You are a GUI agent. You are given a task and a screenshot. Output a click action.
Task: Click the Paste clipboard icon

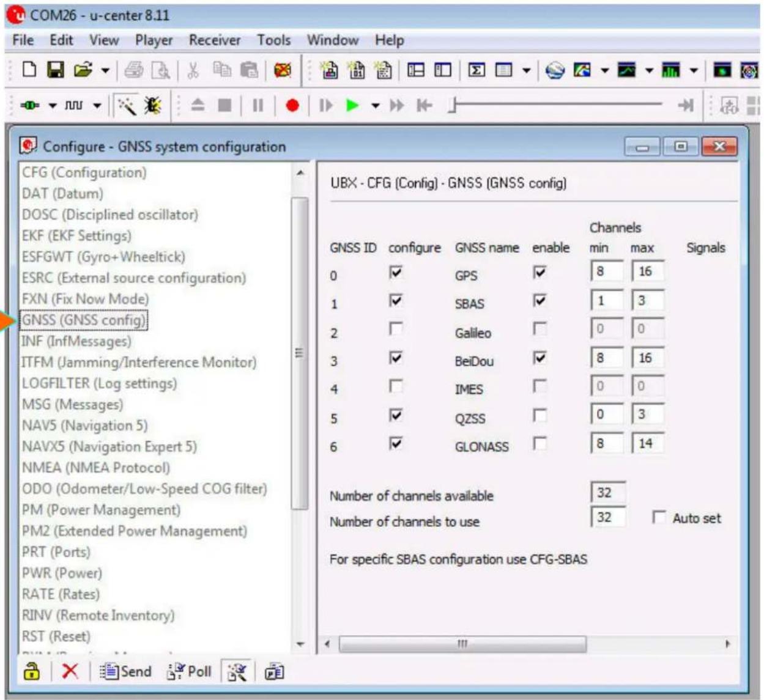[x=249, y=70]
